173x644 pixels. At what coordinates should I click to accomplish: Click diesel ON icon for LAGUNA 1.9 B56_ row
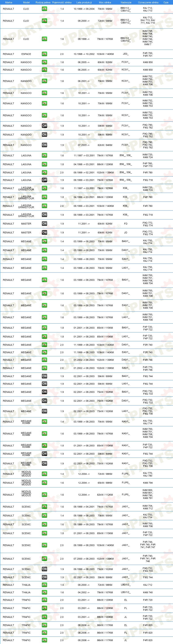(x=44, y=180)
